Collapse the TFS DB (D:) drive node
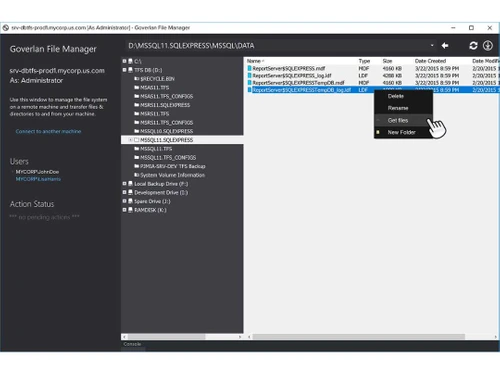 tap(125, 70)
